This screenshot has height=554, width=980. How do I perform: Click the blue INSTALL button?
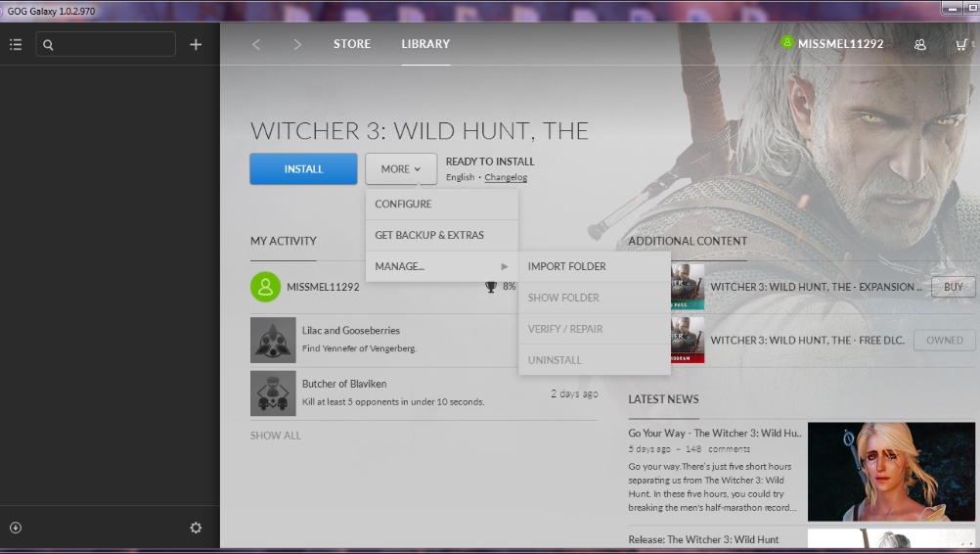[304, 168]
